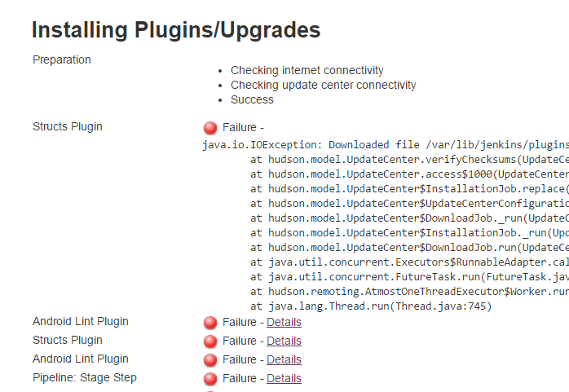Click the red status ball for first Android Lint Plugin
The image size is (569, 392).
[210, 323]
